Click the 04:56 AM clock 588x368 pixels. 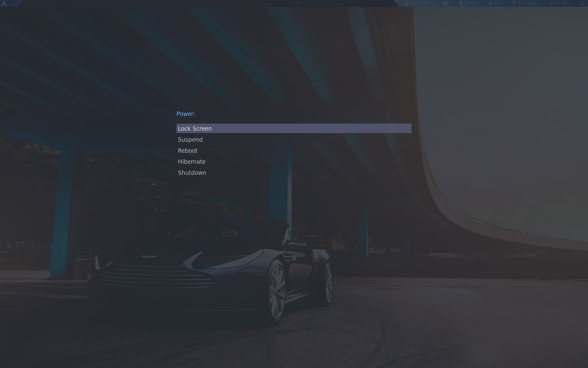(558, 3)
